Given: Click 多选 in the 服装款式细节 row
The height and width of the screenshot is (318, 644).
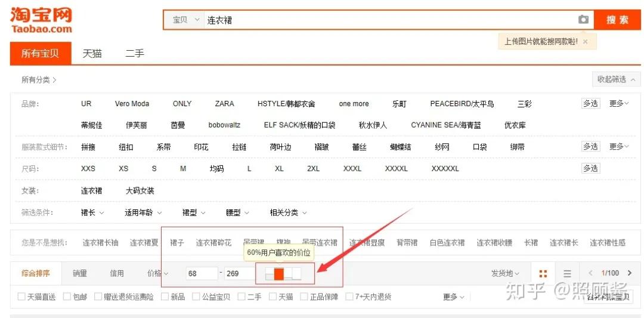Looking at the screenshot, I should 590,146.
